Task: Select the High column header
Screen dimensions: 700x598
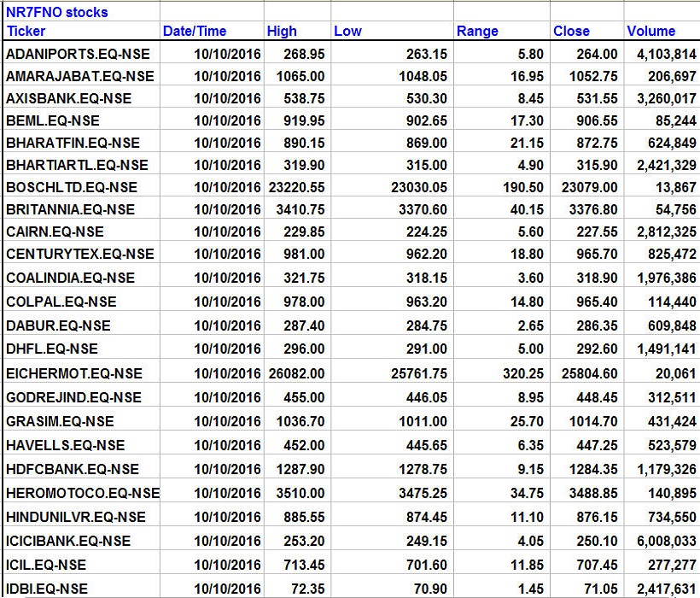Action: [282, 32]
